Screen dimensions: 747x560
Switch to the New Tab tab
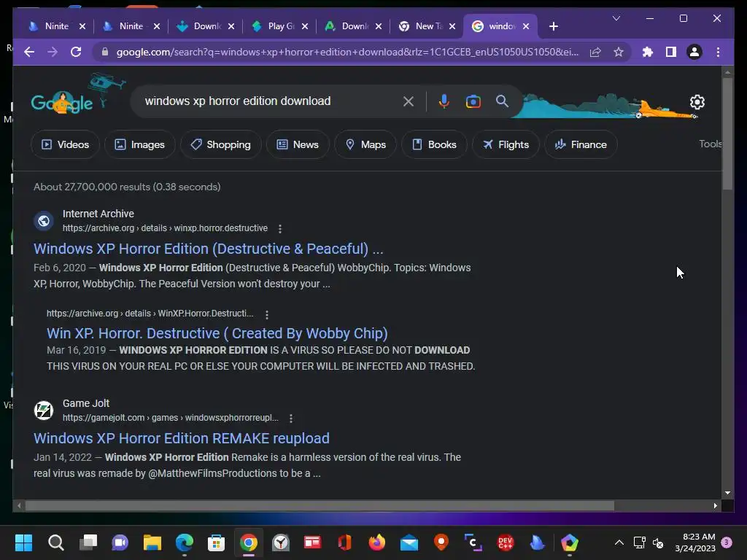(x=428, y=26)
